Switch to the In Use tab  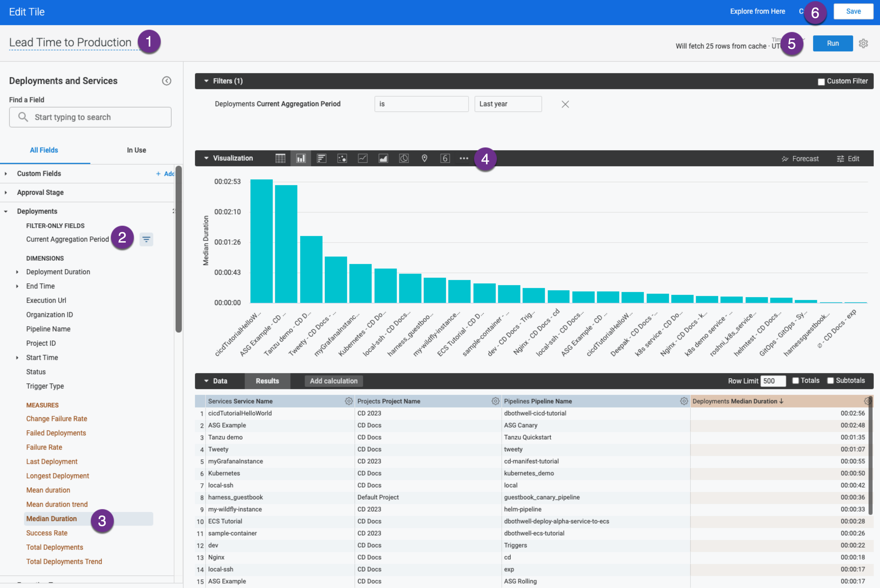click(136, 150)
